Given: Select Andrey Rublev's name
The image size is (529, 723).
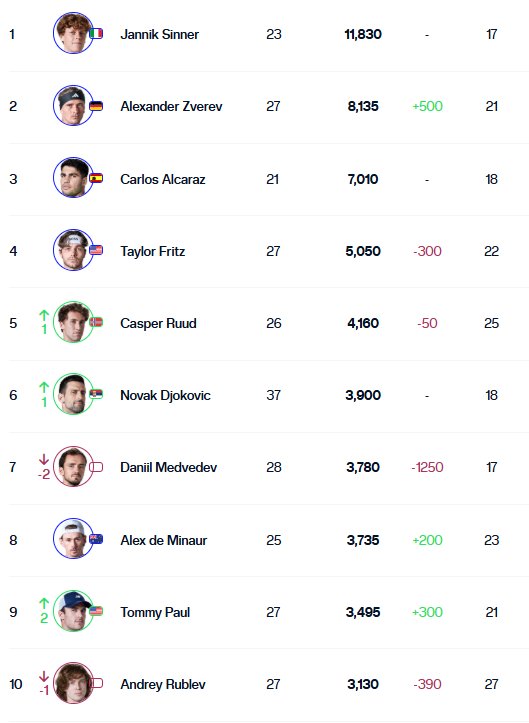Looking at the screenshot, I should point(163,684).
